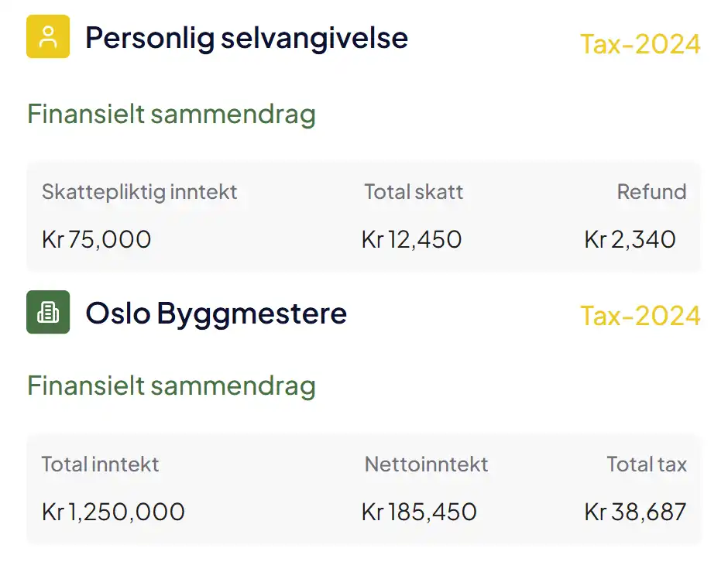Open the Personlig selvangivelse heading
The image size is (728, 562).
(x=246, y=38)
